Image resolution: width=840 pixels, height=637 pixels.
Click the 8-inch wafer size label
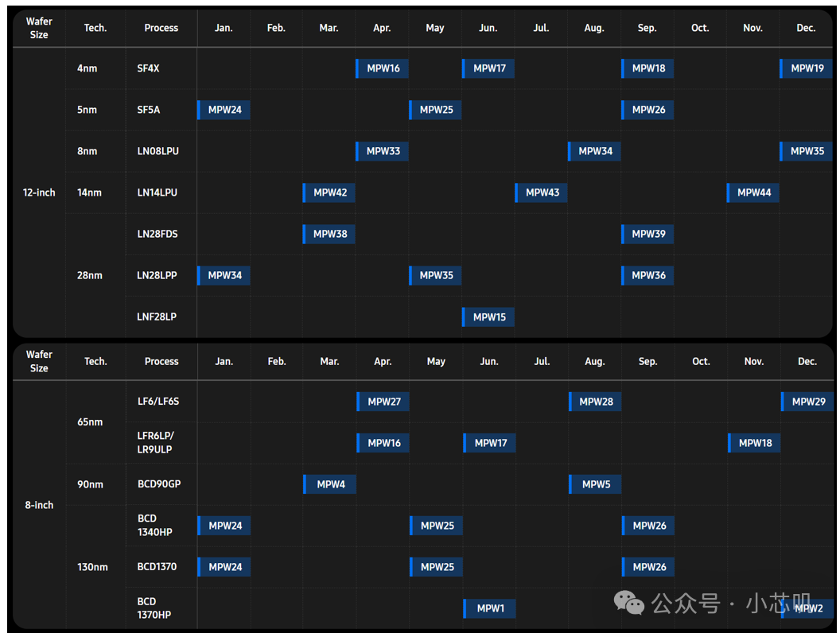tap(39, 505)
